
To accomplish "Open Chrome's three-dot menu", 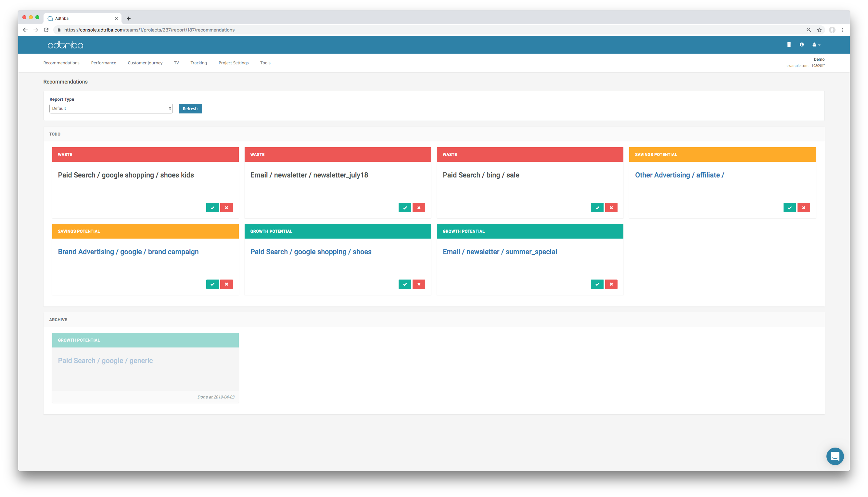I will tap(843, 30).
